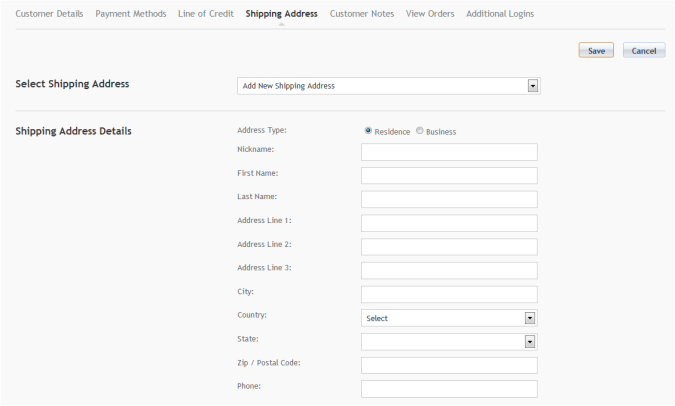Click into the First Name field
This screenshot has width=675, height=406.
click(x=449, y=176)
